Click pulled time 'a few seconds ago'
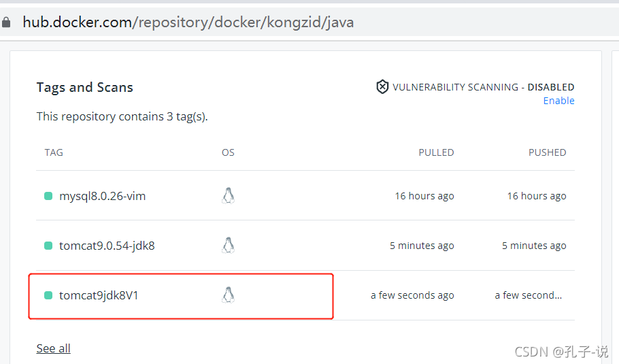 (412, 296)
